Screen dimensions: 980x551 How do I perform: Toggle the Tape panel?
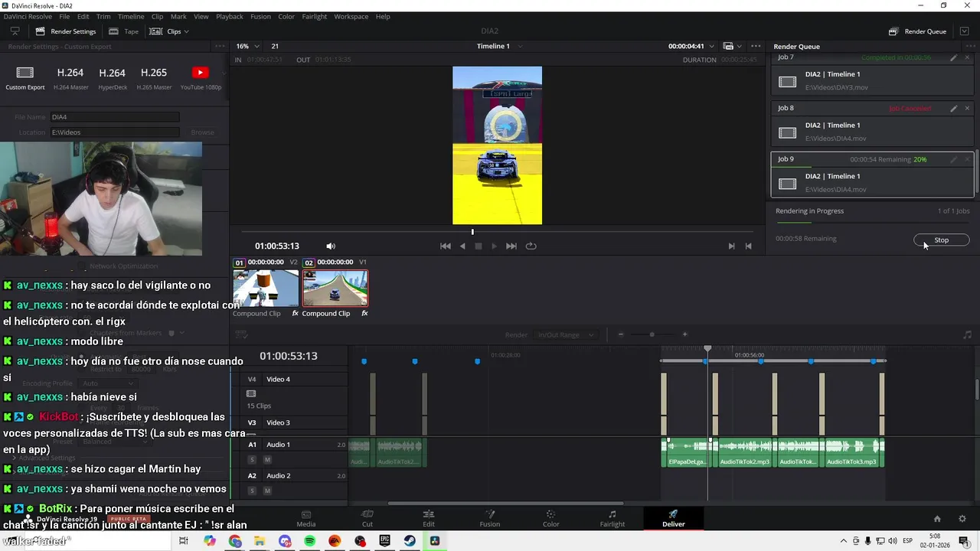click(124, 31)
